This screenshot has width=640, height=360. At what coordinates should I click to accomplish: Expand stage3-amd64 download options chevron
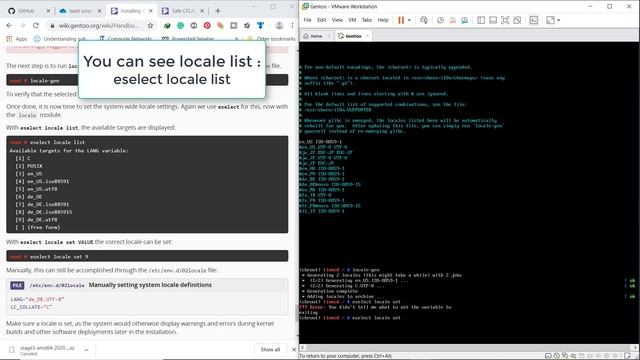87,350
